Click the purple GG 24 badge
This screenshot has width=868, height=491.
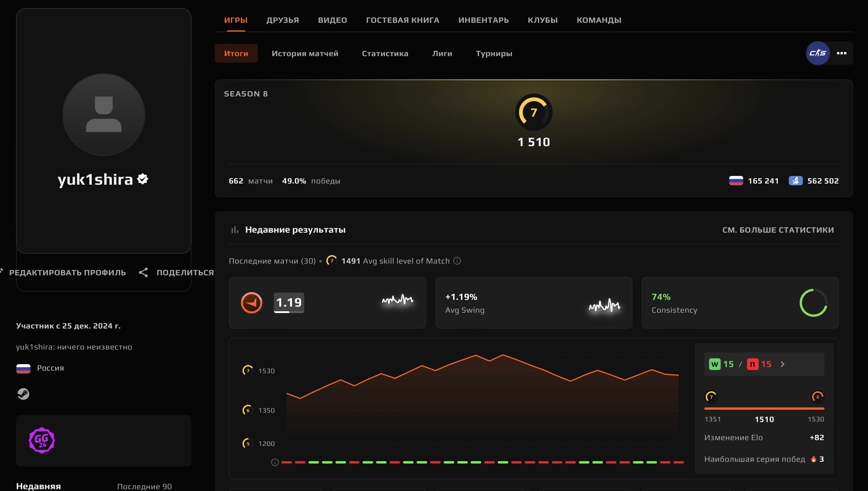42,440
